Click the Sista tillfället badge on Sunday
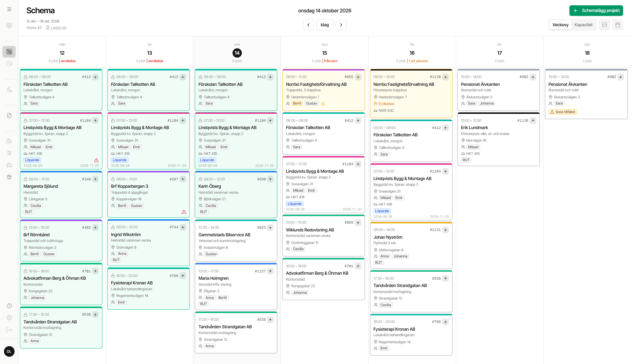The image size is (636, 364). click(x=563, y=112)
